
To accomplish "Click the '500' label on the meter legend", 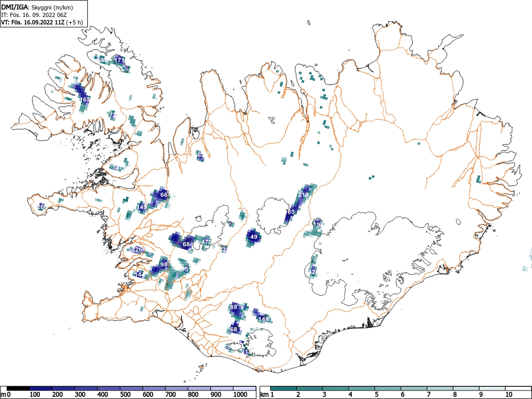I will pos(126,395).
